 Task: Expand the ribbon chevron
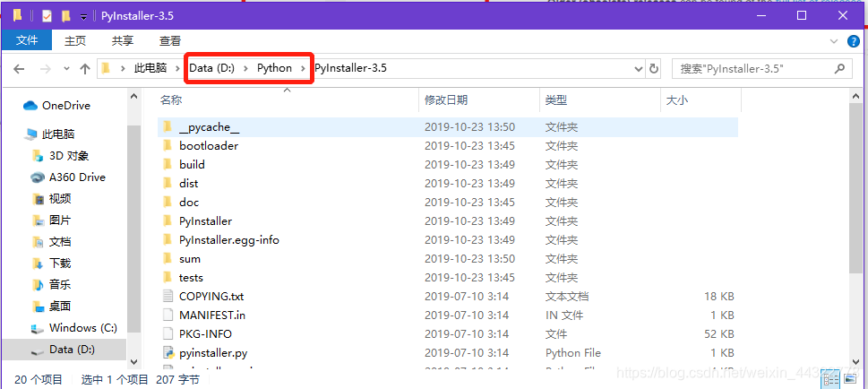(x=834, y=41)
